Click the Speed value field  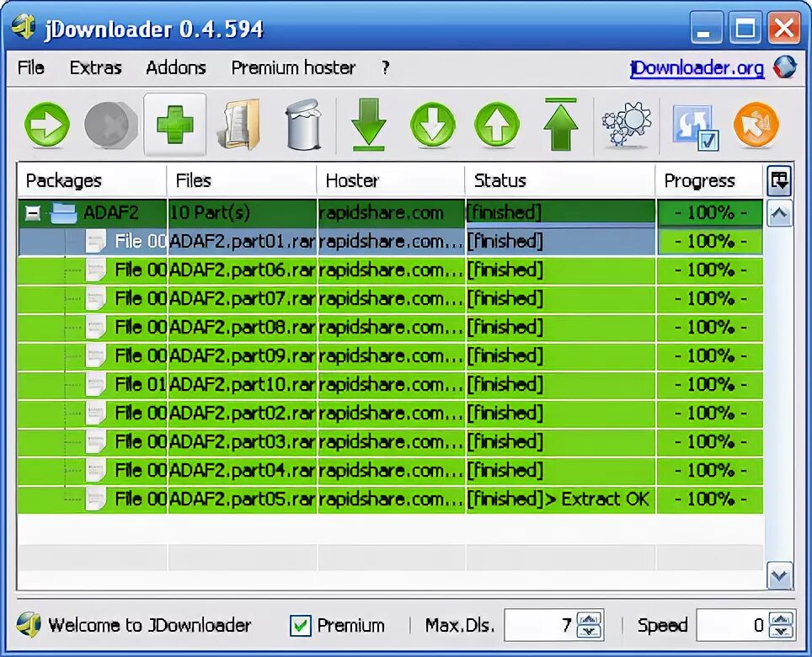coord(732,626)
